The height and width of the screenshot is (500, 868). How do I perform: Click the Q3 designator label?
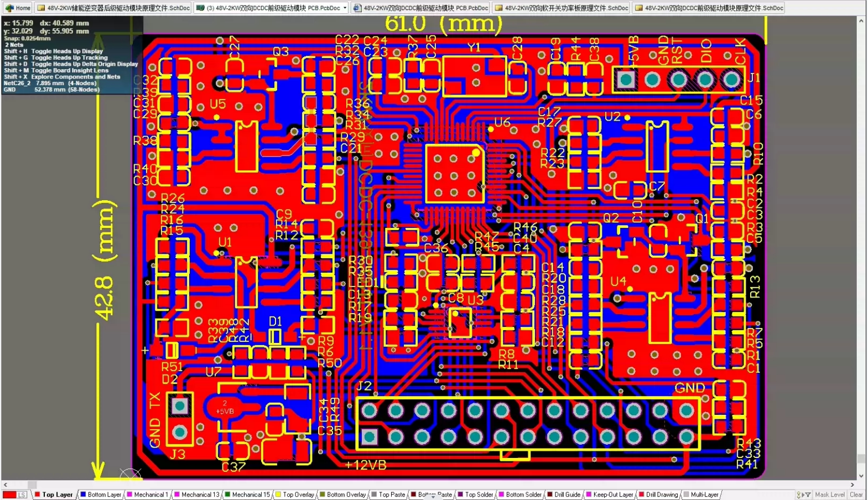[280, 51]
